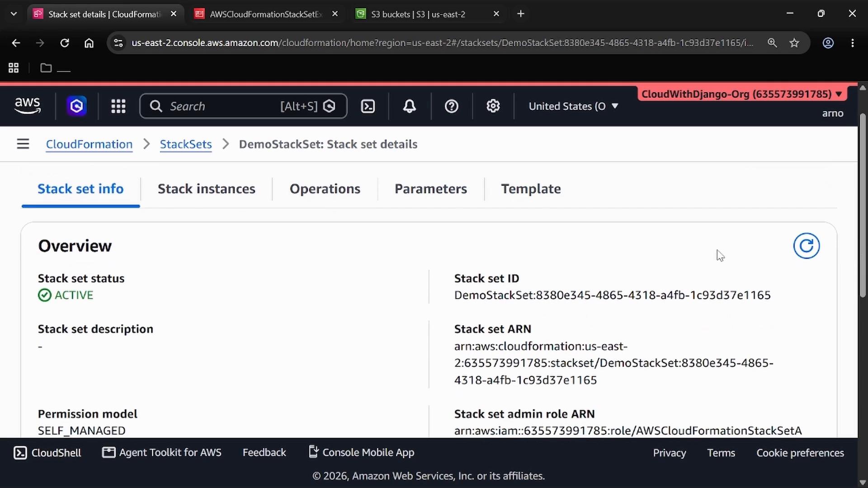This screenshot has width=868, height=488.
Task: Go to the browser home page
Action: 89,43
